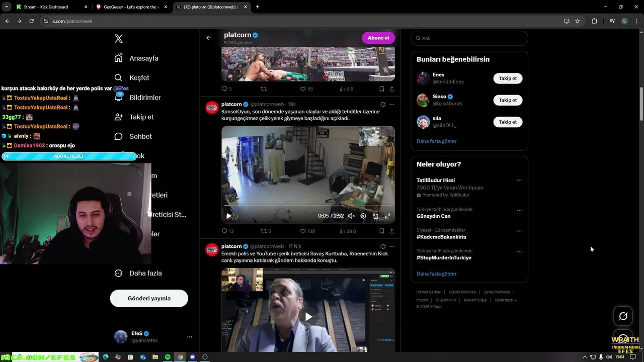Open platcorn avatar on the KonsolOyun post
Viewport: 644px width, 362px height.
click(212, 108)
